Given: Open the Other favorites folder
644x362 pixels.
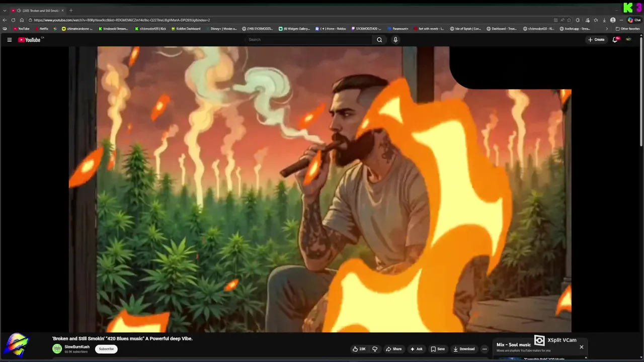Looking at the screenshot, I should [x=627, y=29].
